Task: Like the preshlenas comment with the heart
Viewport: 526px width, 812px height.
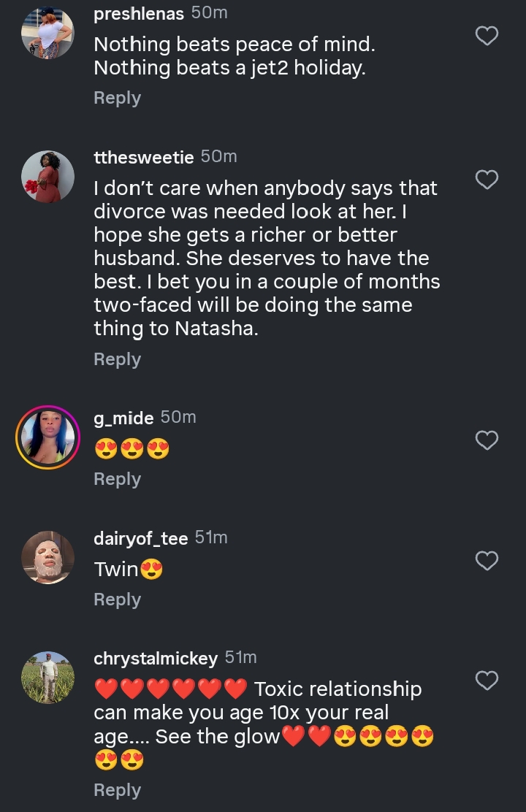Action: [487, 35]
